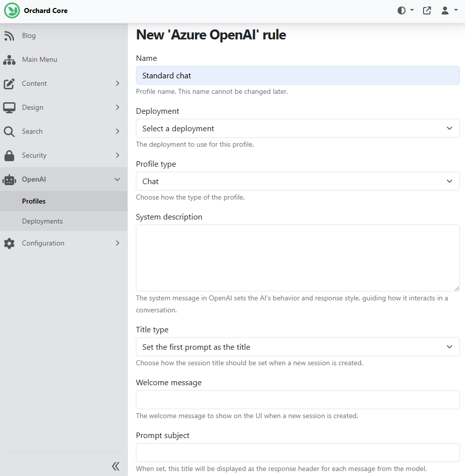Click the Security padlock icon
This screenshot has width=465, height=476.
coord(9,156)
